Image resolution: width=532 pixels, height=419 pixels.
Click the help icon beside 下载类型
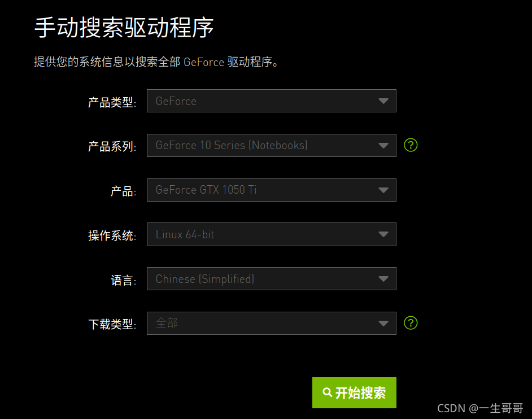411,323
